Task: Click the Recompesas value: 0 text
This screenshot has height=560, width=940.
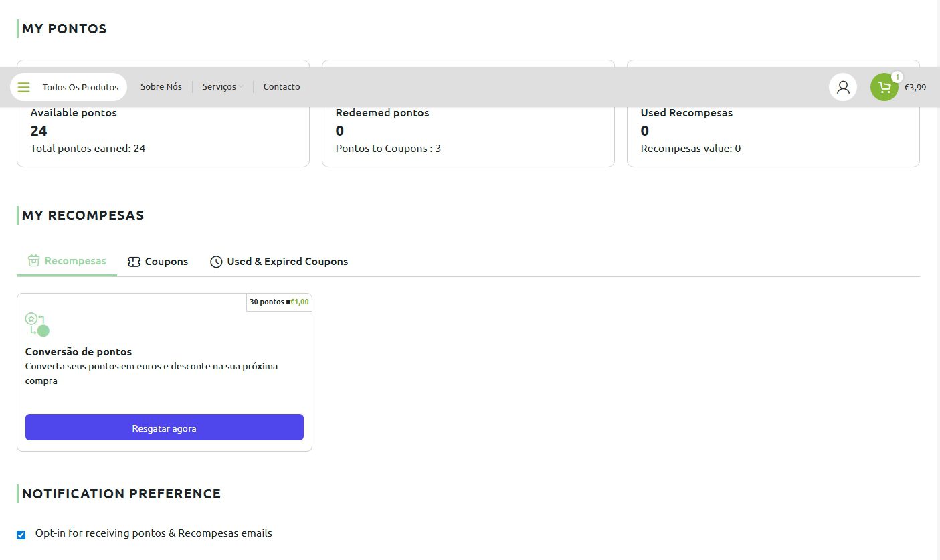Action: click(690, 149)
